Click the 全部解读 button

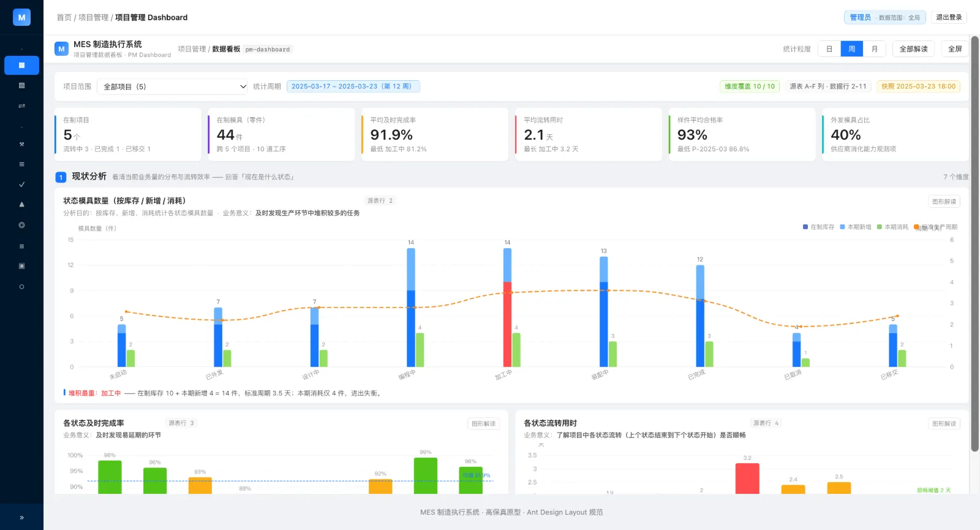coord(913,49)
